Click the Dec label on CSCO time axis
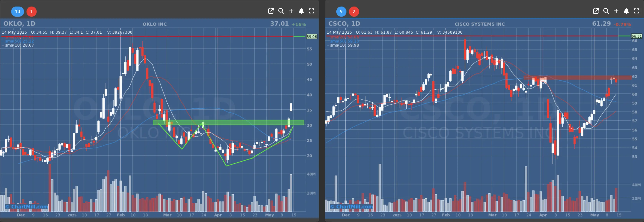 [x=346, y=215]
